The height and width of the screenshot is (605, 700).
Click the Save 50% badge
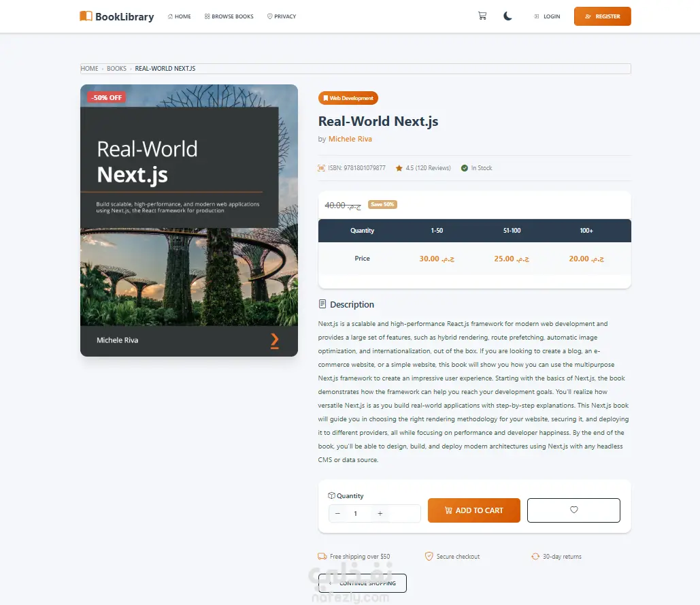coord(382,204)
